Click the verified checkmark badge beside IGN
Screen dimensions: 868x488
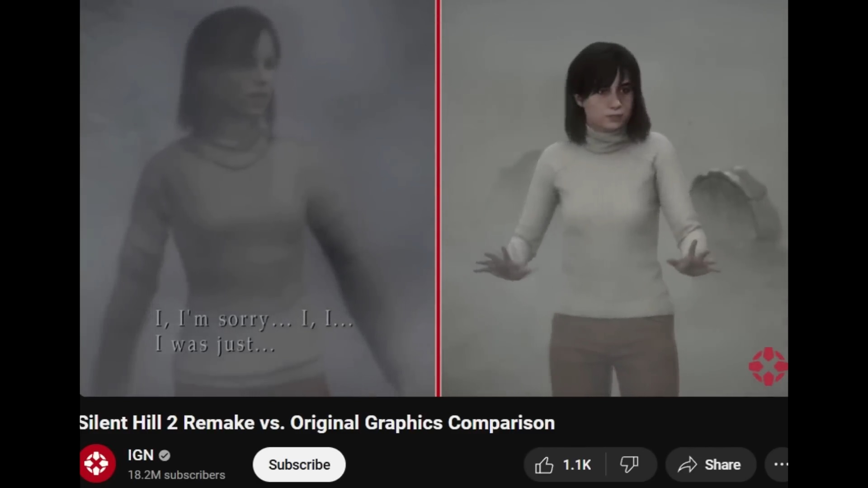coord(165,455)
